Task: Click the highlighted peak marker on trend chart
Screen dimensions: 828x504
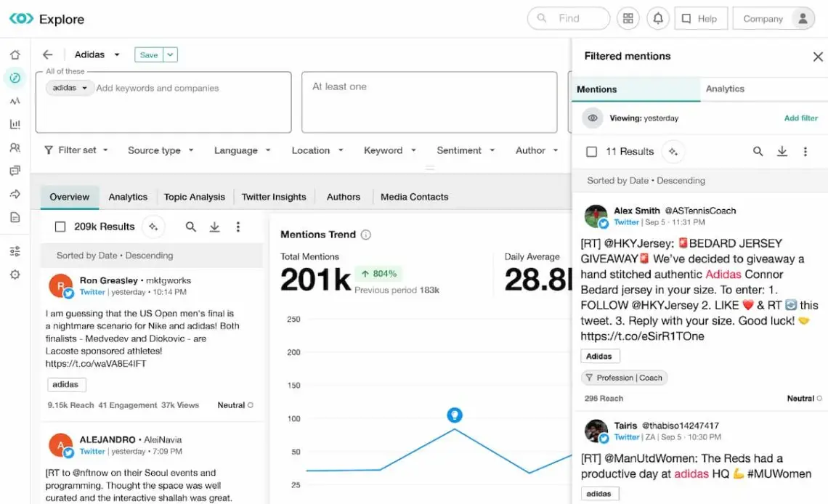Action: click(455, 415)
